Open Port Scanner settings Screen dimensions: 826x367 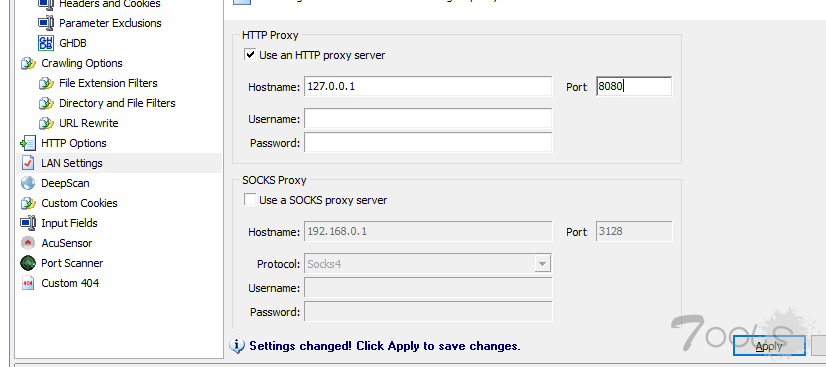coord(72,263)
